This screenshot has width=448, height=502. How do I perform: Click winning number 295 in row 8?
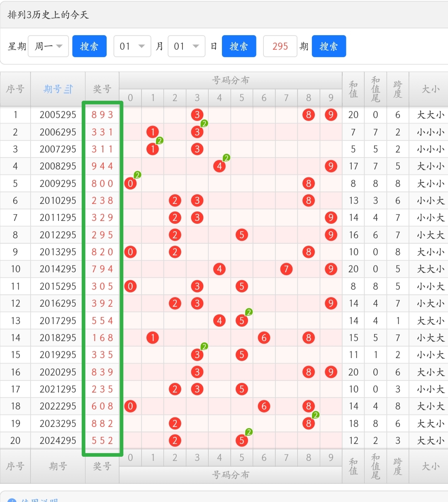coord(102,235)
